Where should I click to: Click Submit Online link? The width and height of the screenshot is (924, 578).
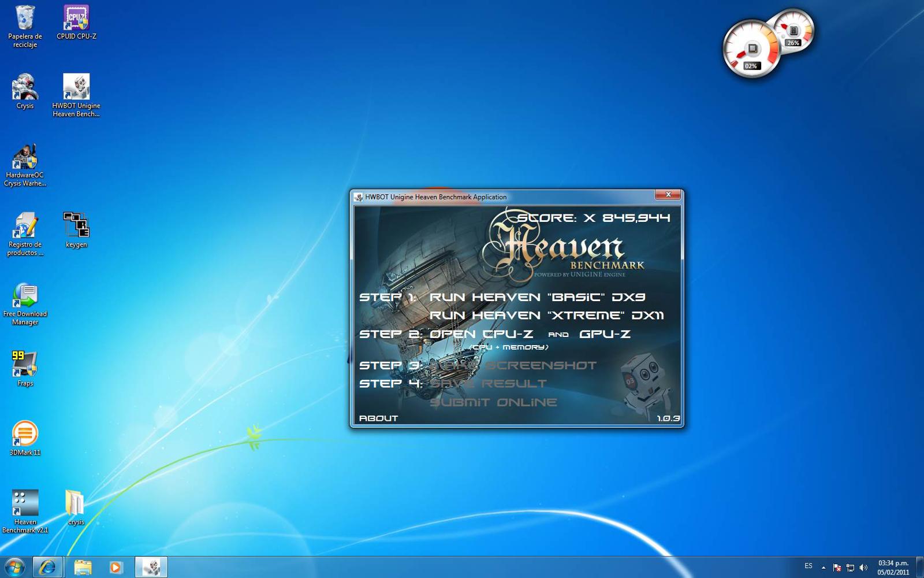click(x=493, y=402)
